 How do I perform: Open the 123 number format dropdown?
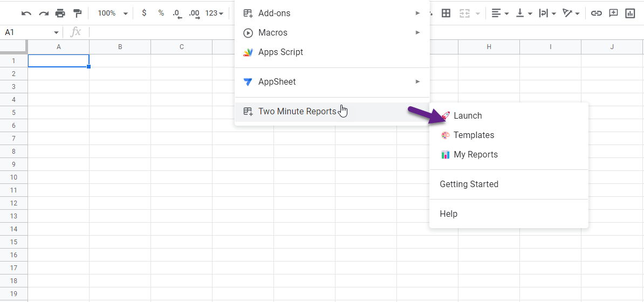tap(214, 13)
